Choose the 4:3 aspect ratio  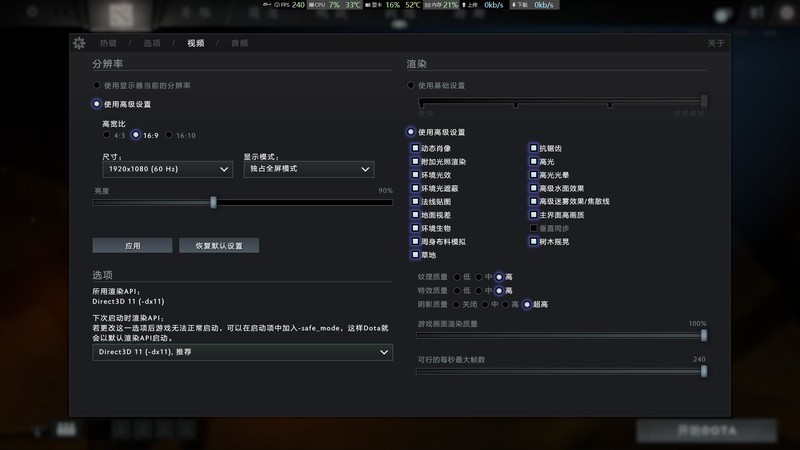pos(106,135)
